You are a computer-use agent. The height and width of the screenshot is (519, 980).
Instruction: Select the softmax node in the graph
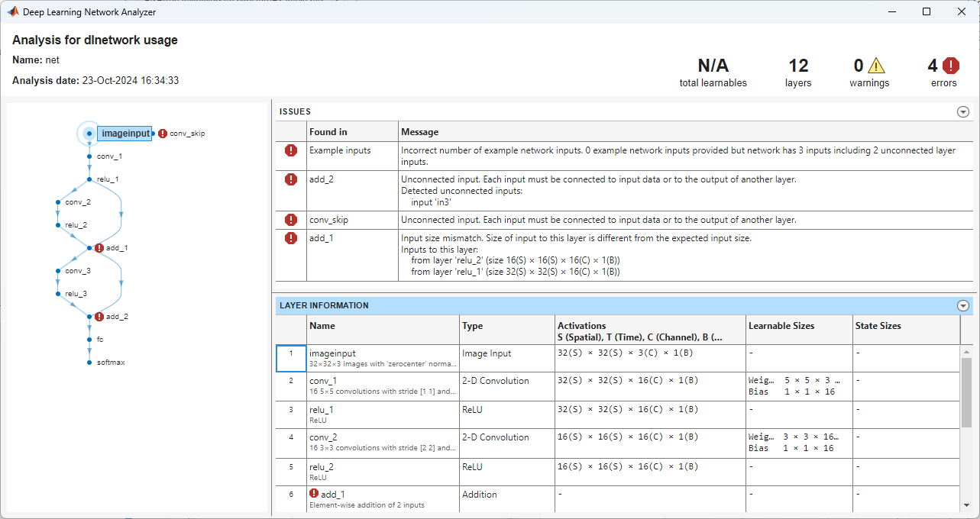(x=110, y=363)
